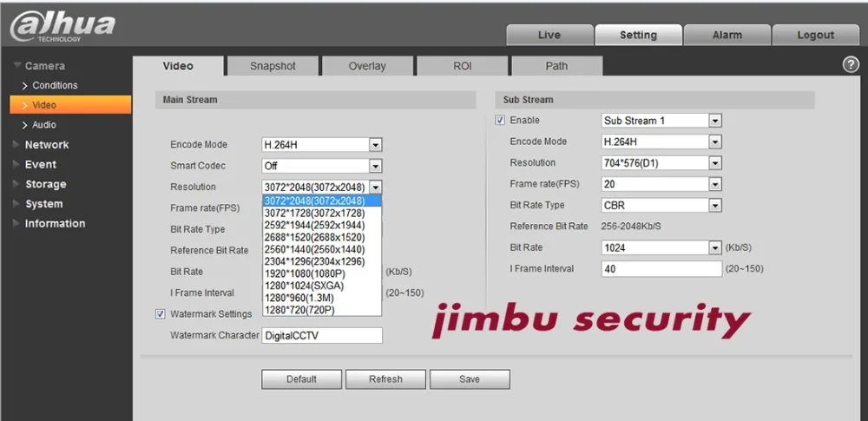
Task: Open the Smart Codec dropdown
Action: (322, 166)
